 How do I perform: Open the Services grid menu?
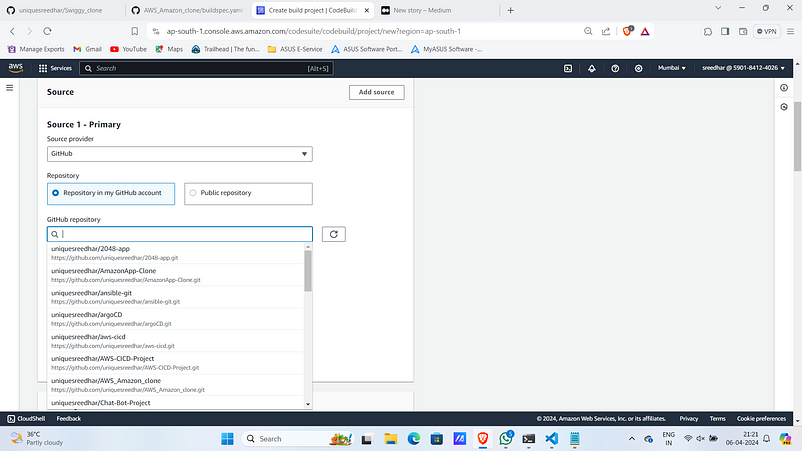[55, 68]
